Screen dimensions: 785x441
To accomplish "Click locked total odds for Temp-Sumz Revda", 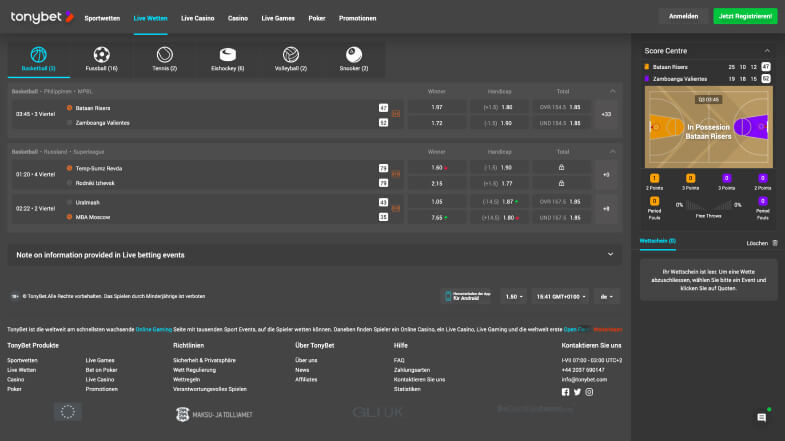I will tap(561, 167).
